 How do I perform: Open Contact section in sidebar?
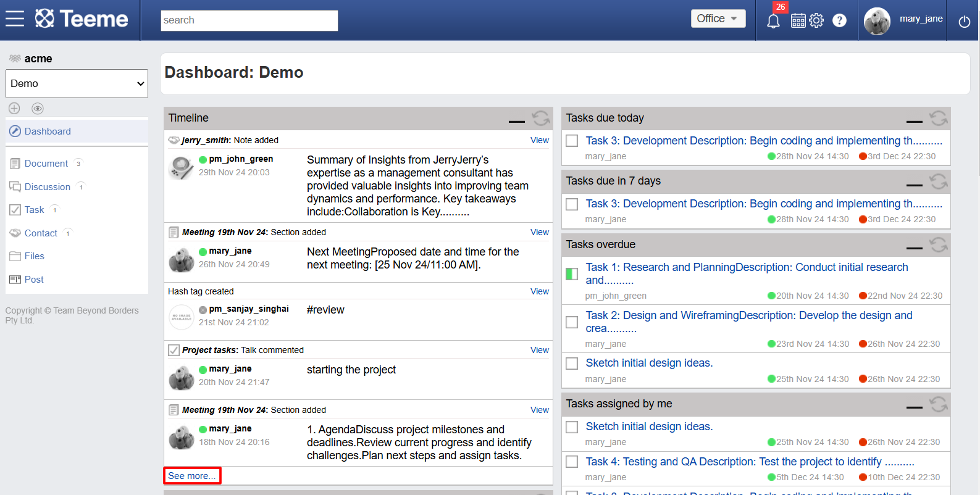pos(41,233)
